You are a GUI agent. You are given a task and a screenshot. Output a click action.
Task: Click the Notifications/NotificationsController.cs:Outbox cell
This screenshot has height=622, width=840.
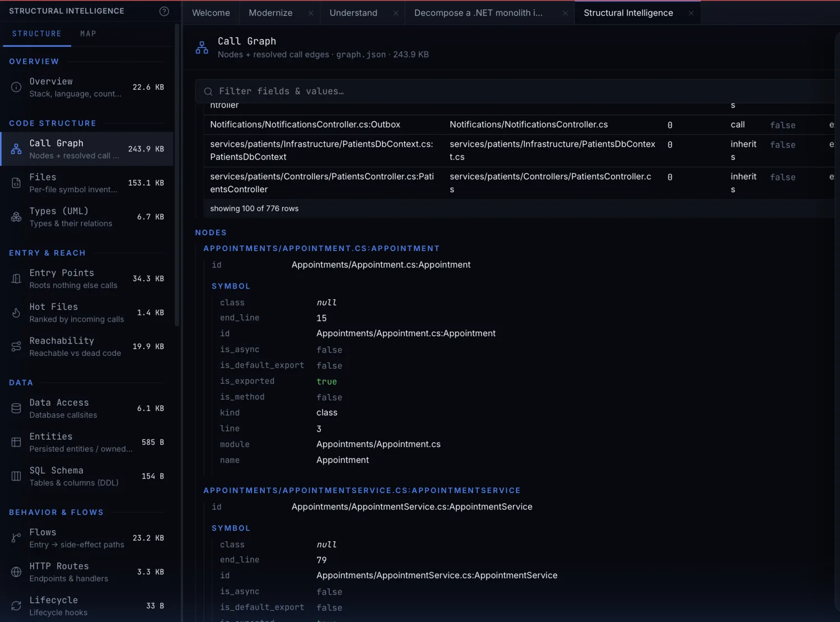pos(305,124)
